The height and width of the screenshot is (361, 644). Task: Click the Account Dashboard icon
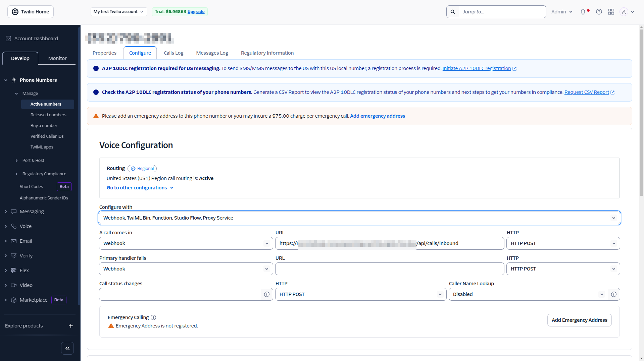(8, 39)
